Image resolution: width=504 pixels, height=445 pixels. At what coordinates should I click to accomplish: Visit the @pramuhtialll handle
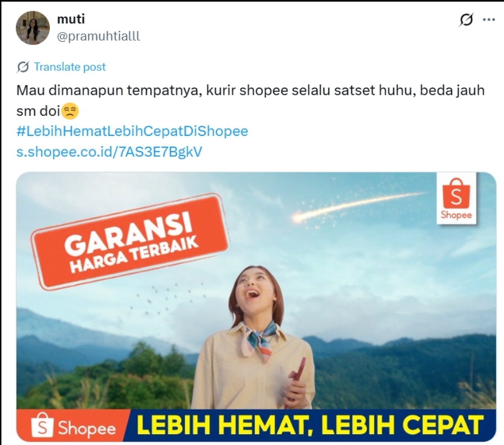pyautogui.click(x=98, y=36)
